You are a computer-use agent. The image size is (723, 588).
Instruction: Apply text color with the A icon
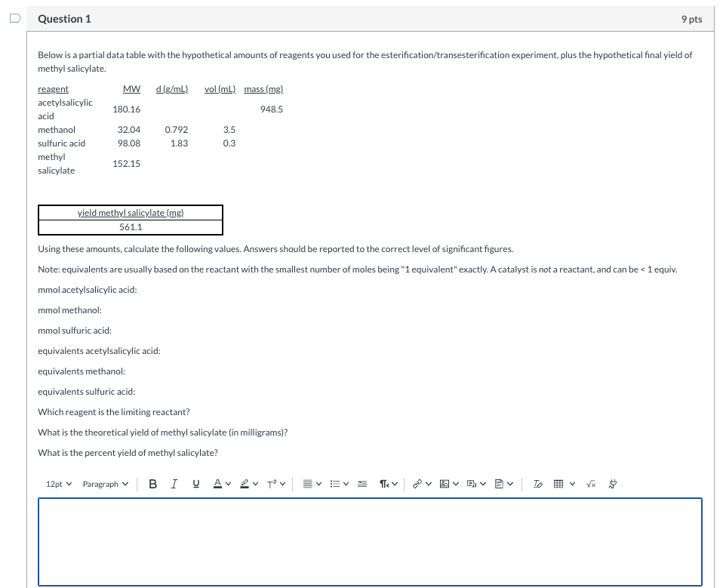[x=217, y=484]
